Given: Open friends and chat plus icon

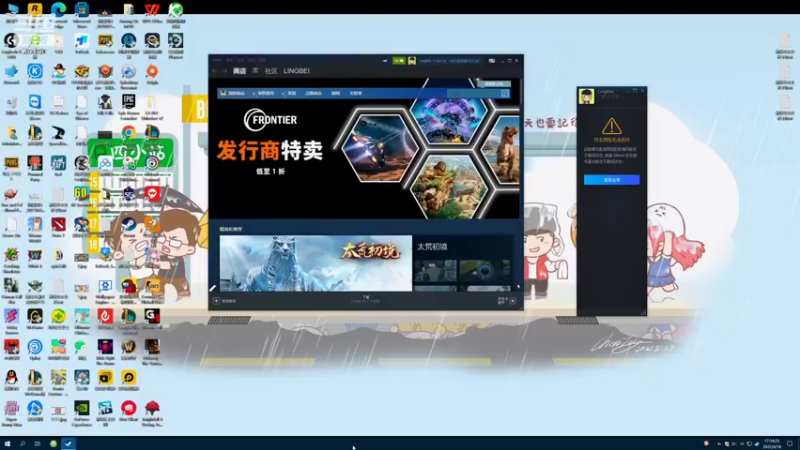Looking at the screenshot, I should (513, 301).
